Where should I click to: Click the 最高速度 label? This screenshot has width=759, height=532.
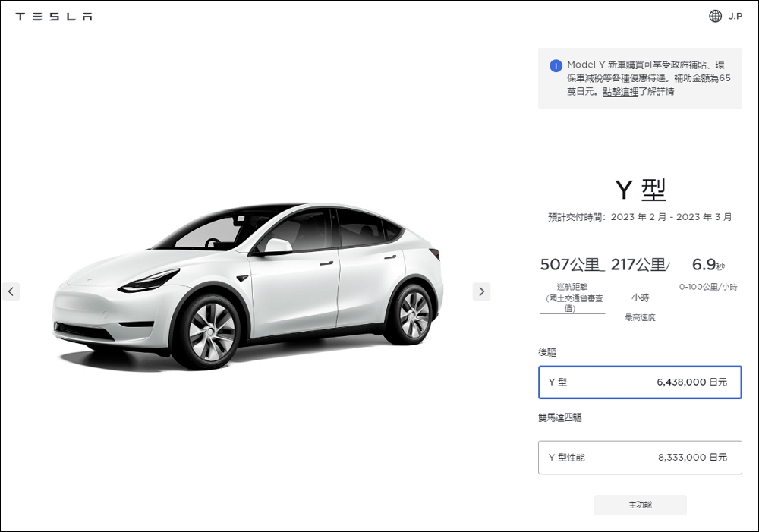click(x=640, y=317)
